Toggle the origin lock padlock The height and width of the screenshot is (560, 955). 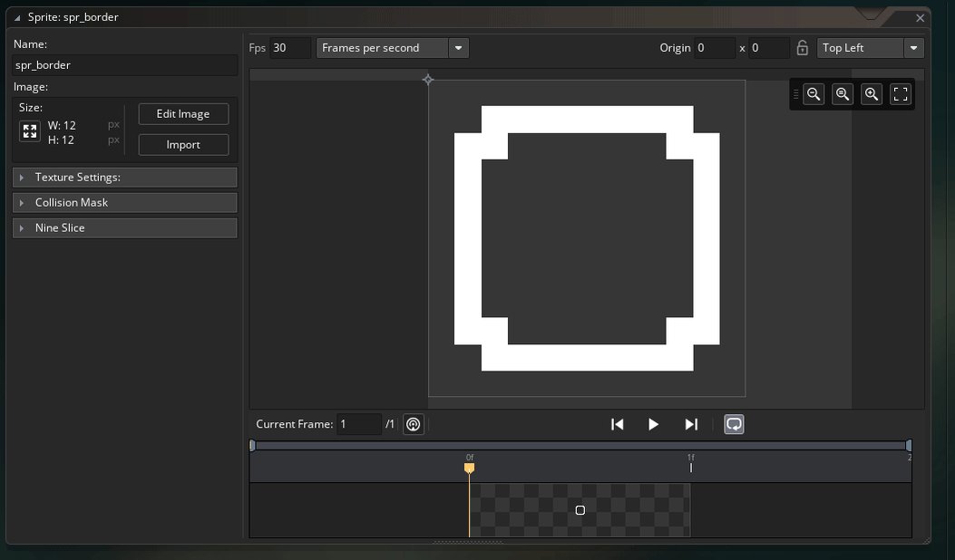(x=802, y=47)
